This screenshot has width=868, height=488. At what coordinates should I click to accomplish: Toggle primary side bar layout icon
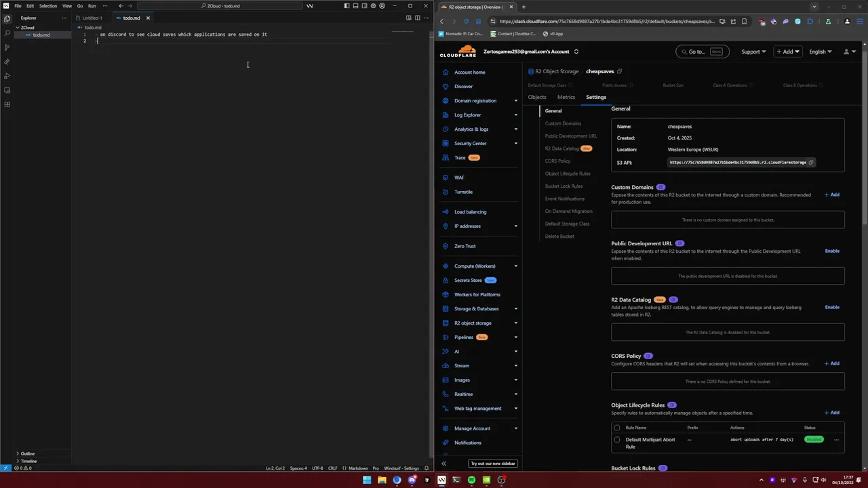point(347,6)
